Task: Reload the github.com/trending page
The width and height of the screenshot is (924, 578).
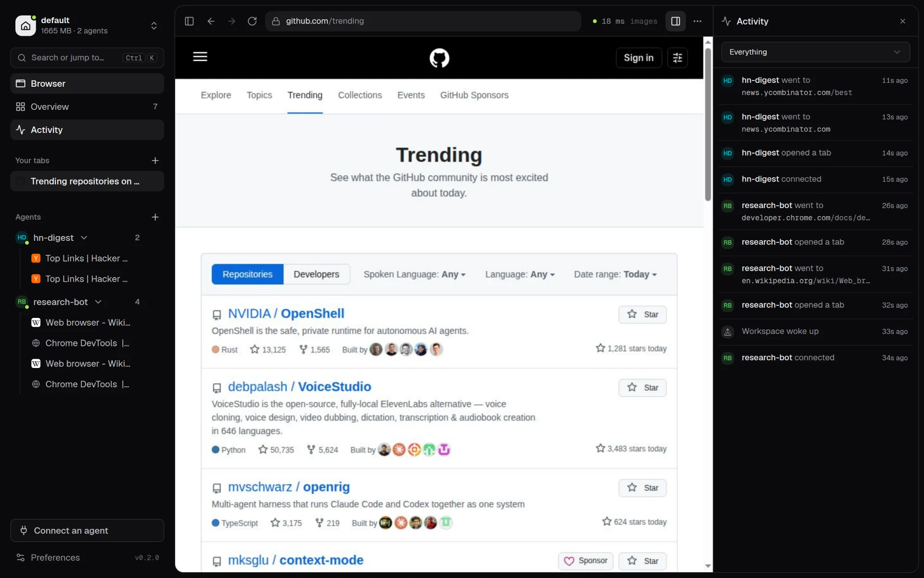Action: click(x=252, y=21)
